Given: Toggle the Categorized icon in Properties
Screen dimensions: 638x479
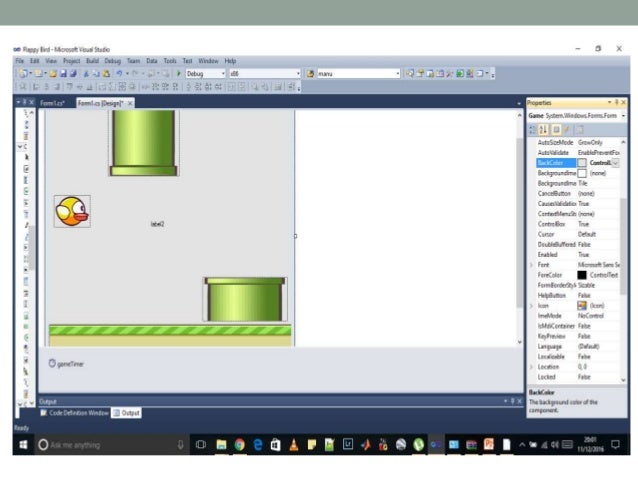Looking at the screenshot, I should [532, 130].
